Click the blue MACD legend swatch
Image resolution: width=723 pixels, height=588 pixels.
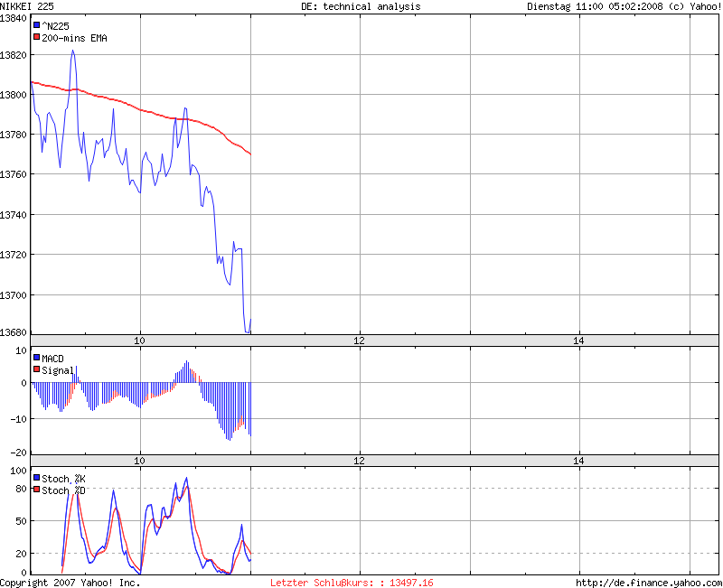tap(37, 357)
